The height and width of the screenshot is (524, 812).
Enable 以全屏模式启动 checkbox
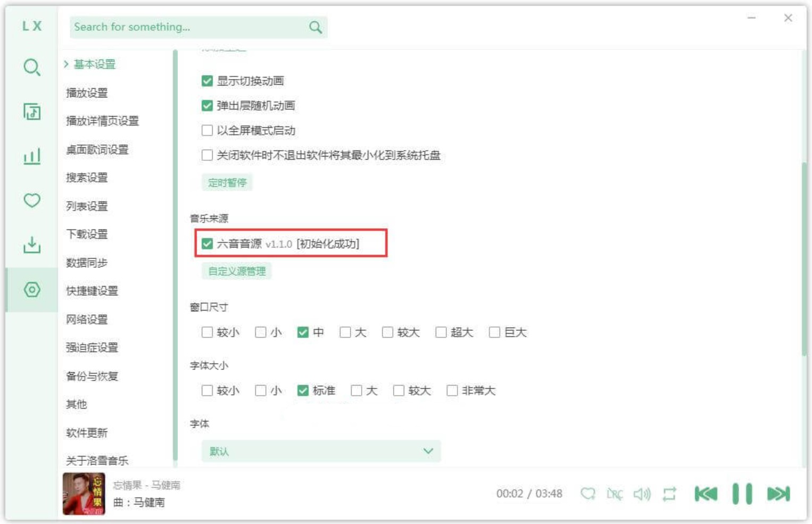tap(207, 129)
